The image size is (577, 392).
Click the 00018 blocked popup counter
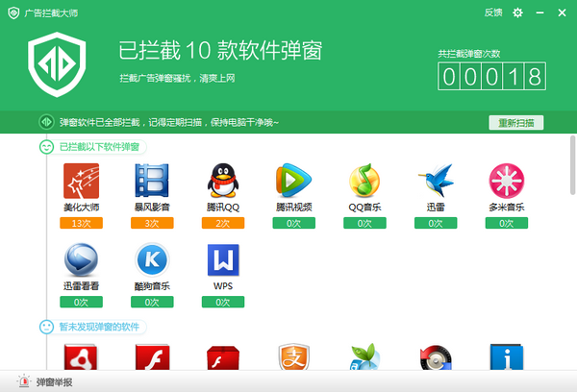(491, 77)
